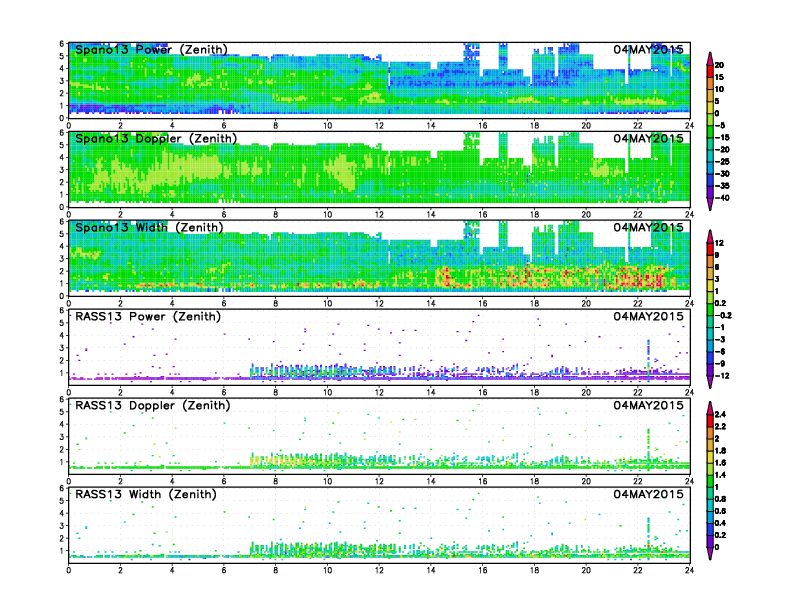Click the 'Spano13 Doppler (Zenith)' panel title

156,138
